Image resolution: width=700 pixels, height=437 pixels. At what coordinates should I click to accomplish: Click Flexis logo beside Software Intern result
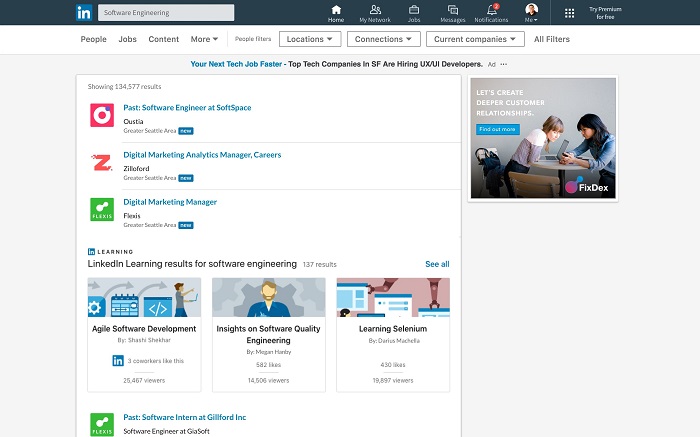click(102, 425)
